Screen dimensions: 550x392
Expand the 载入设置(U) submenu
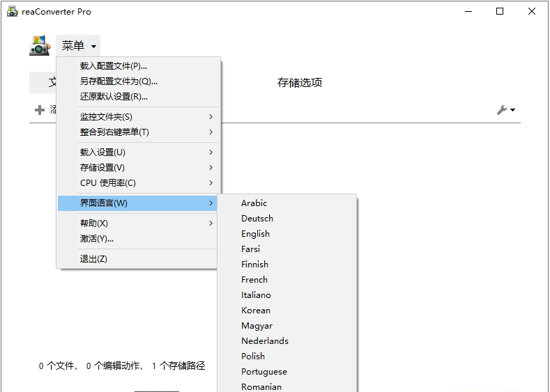click(x=138, y=152)
